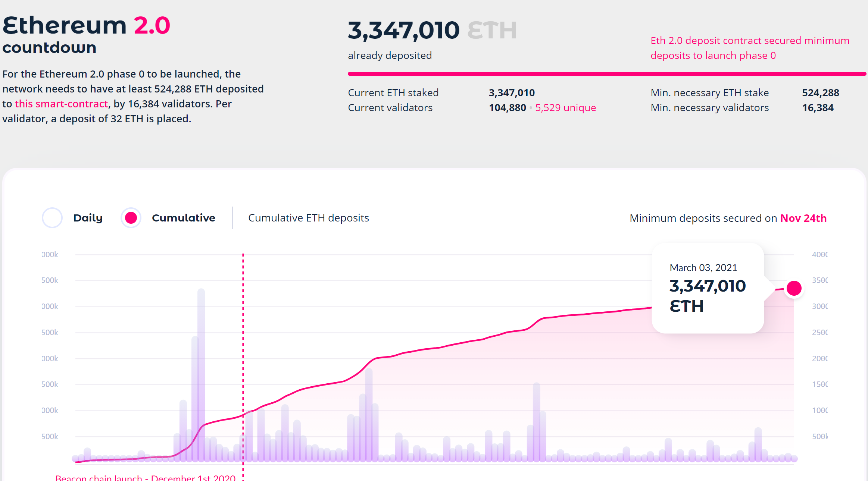Image resolution: width=868 pixels, height=481 pixels.
Task: Click the 'Beacon chain launch' marker label
Action: pos(146,478)
